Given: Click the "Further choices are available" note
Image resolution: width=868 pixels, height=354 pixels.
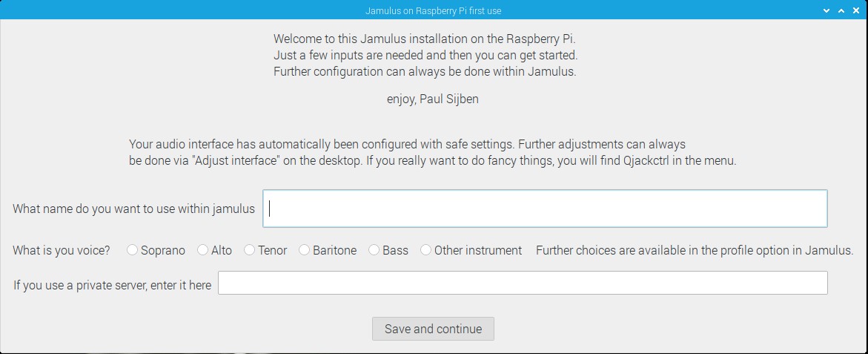Looking at the screenshot, I should tap(695, 250).
